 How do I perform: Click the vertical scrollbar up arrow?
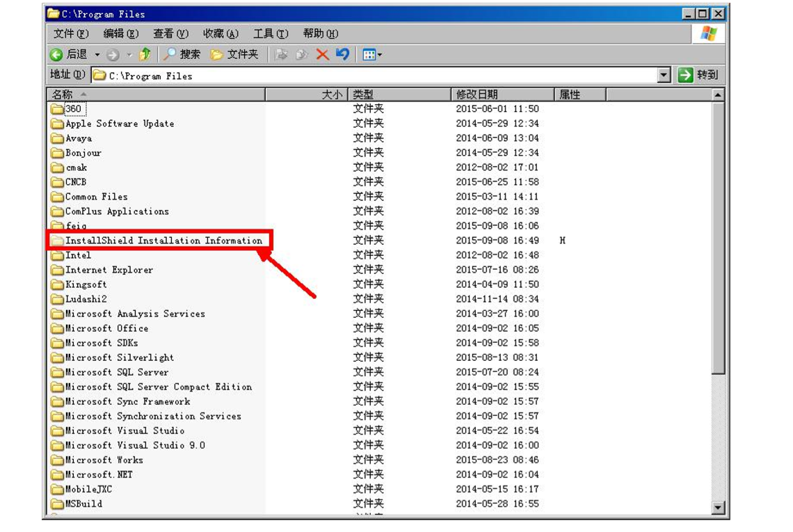[x=718, y=95]
